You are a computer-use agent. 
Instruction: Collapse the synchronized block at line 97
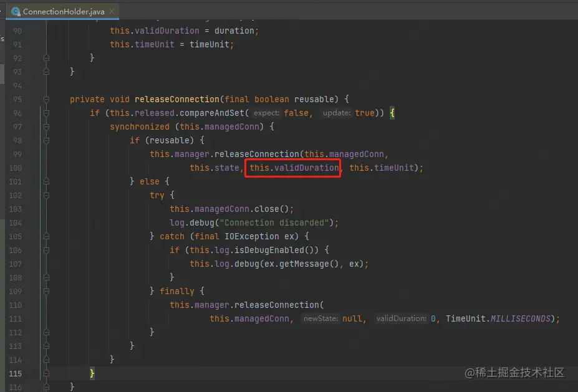tap(46, 127)
